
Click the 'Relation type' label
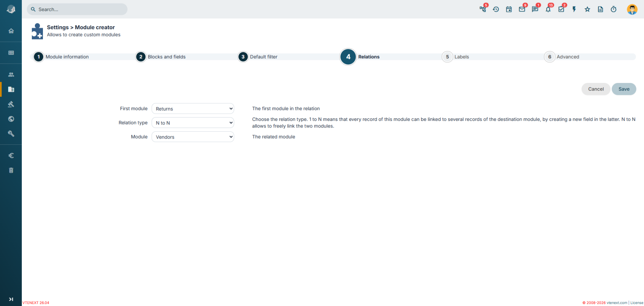tap(133, 123)
